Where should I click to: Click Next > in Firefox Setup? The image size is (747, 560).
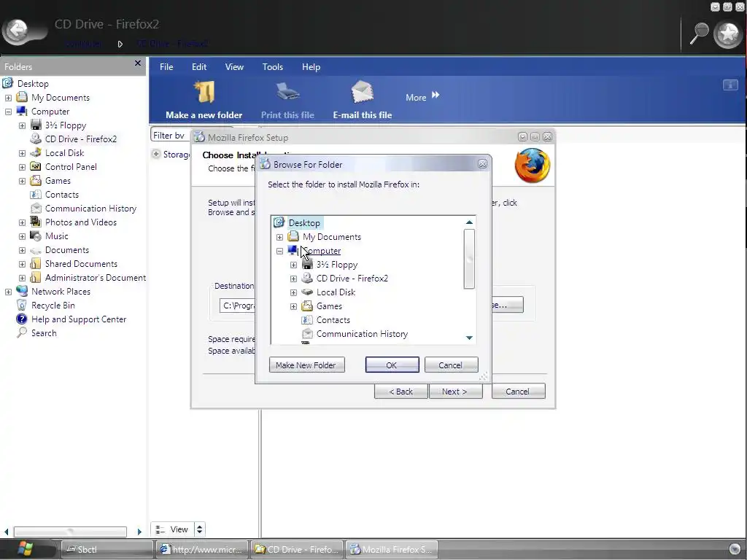(455, 392)
